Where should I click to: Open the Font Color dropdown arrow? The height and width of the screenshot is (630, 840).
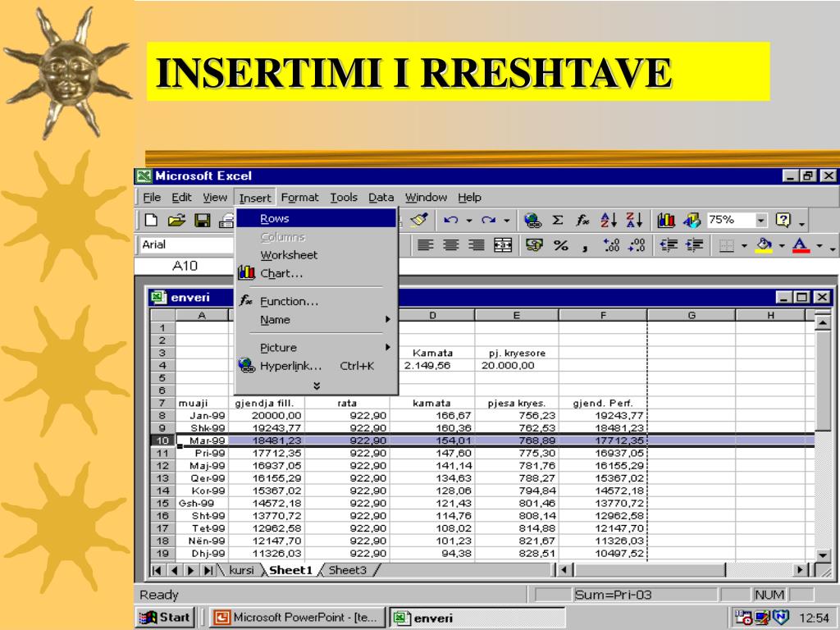[x=819, y=246]
